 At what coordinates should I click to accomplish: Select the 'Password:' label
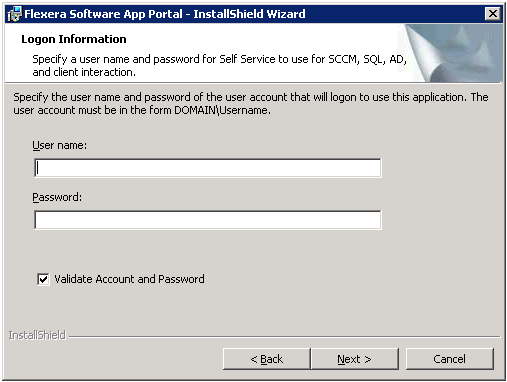coord(57,197)
